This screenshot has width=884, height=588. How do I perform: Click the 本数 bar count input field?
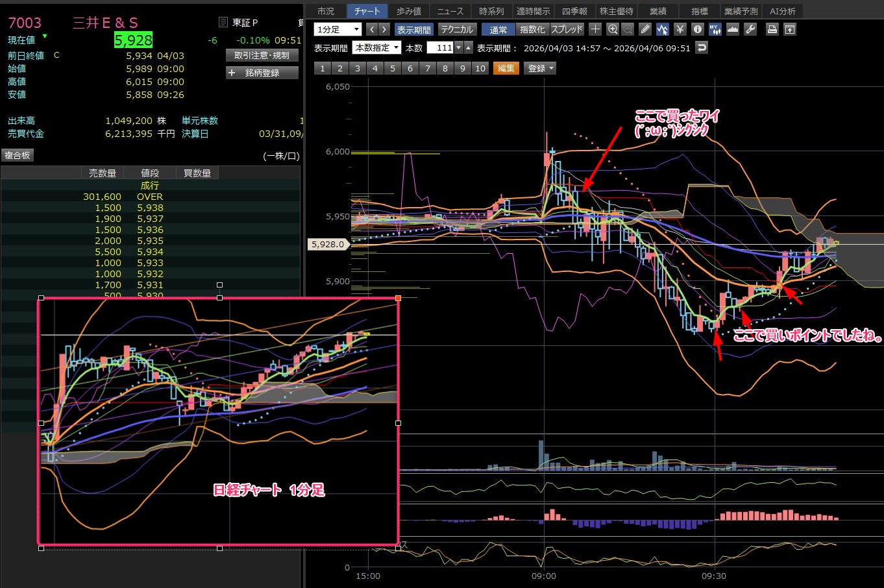(x=440, y=47)
